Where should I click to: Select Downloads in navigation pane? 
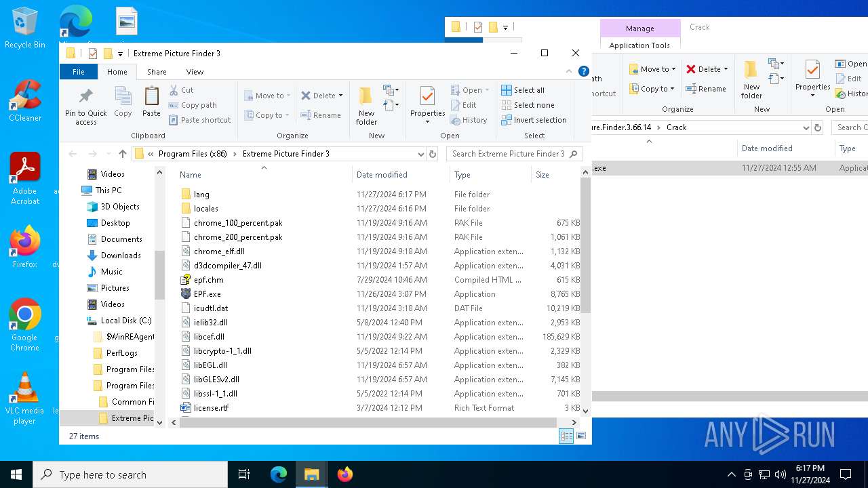[121, 256]
